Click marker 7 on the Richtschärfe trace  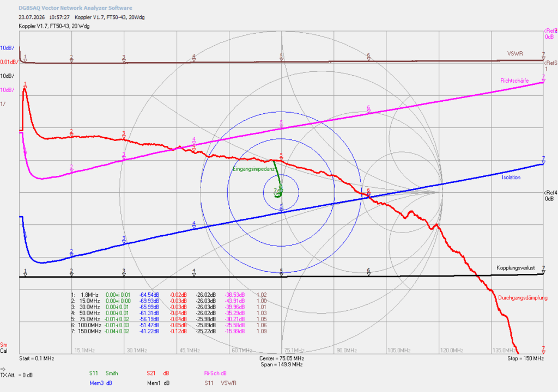pos(543,78)
